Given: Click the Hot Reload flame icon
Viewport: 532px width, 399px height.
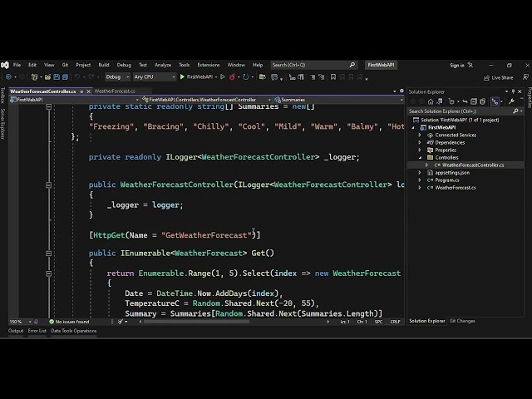Looking at the screenshot, I should [x=232, y=77].
